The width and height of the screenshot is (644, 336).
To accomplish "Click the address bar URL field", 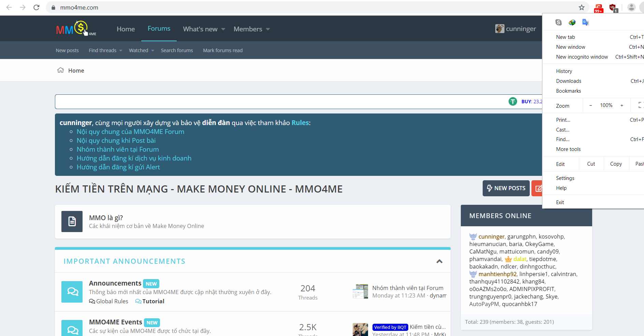I will coord(317,7).
